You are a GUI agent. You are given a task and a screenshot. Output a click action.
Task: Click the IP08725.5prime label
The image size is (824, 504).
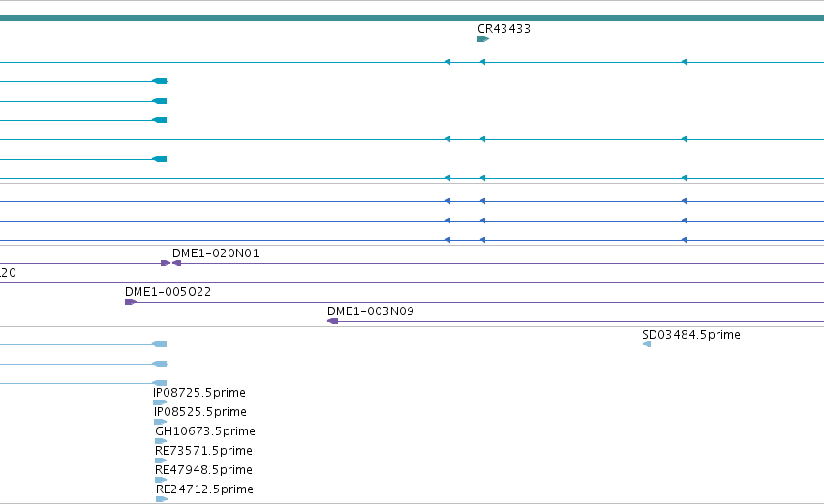tap(199, 393)
